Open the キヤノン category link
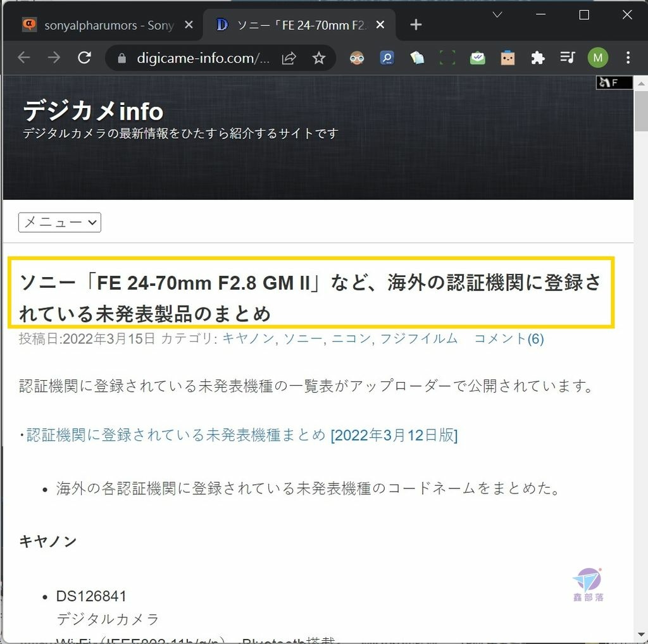 click(248, 338)
